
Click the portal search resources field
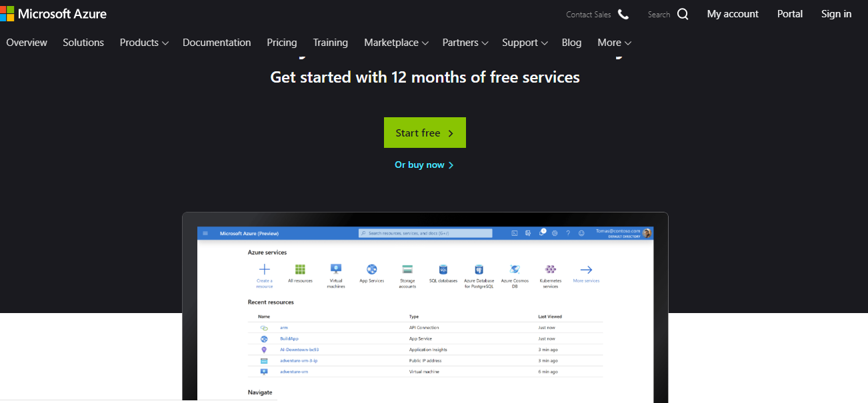click(x=425, y=233)
